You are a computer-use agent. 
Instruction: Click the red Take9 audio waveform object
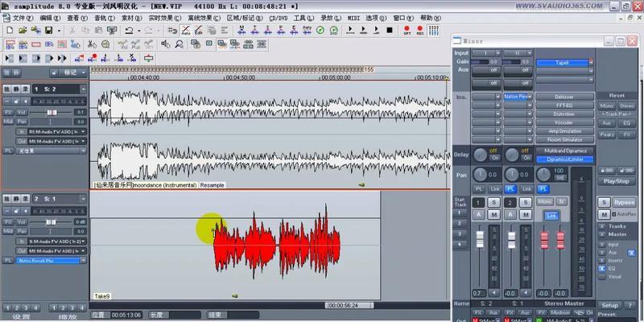tap(277, 245)
